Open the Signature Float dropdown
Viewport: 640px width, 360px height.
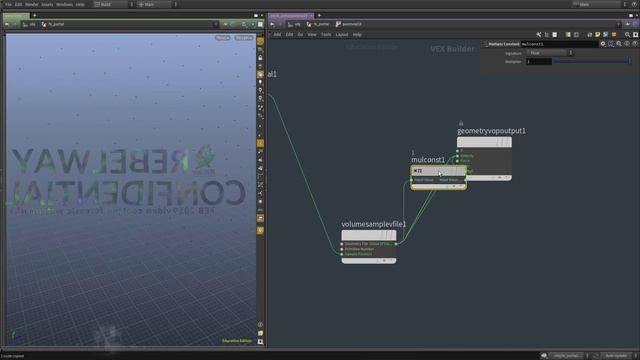[x=550, y=53]
